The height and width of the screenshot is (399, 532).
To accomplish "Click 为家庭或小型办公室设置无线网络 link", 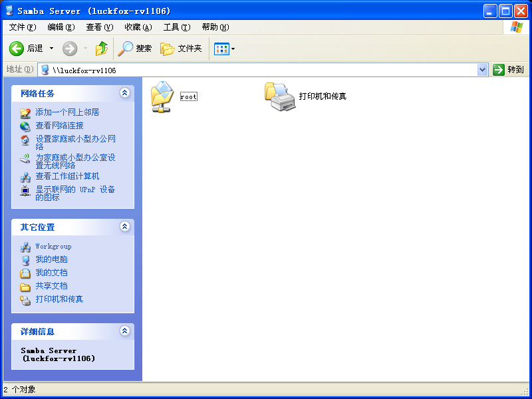I will pyautogui.click(x=75, y=161).
